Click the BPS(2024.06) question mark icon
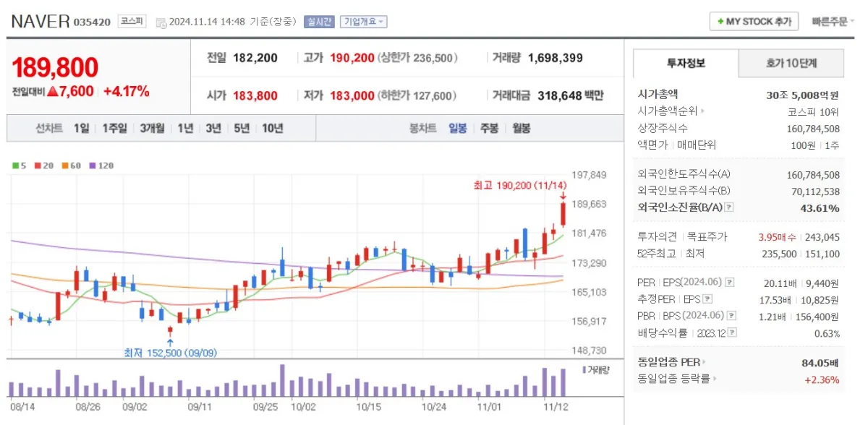868x425 pixels. click(731, 315)
